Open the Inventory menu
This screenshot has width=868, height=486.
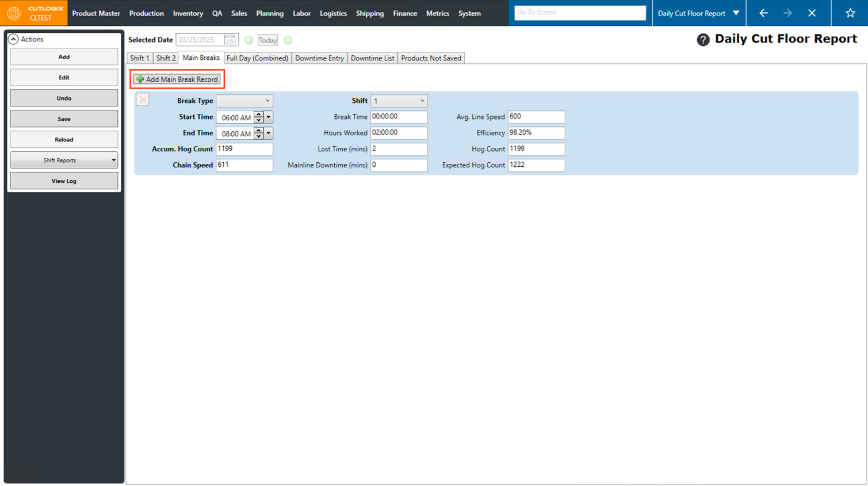[188, 13]
